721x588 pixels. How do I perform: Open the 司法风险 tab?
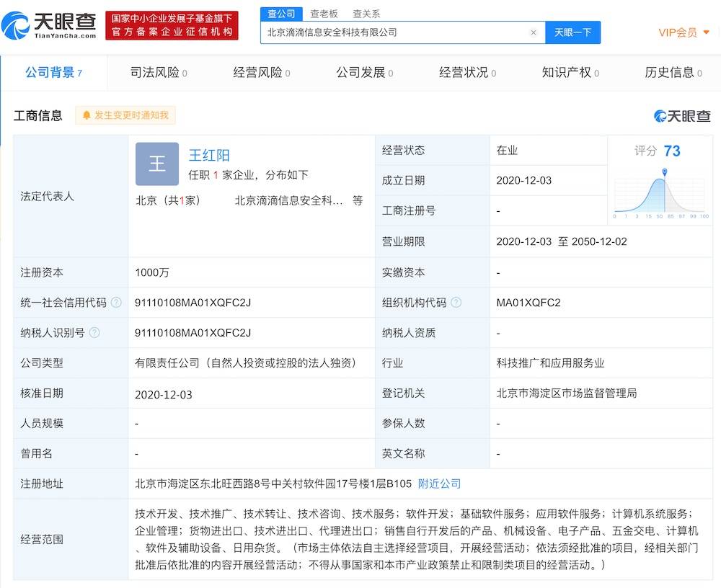159,73
